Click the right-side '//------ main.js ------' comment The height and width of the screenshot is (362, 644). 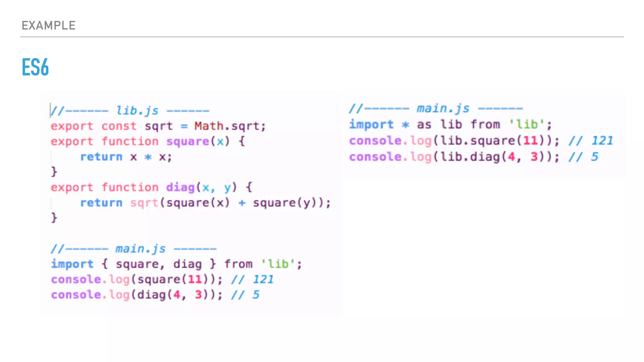pyautogui.click(x=436, y=108)
